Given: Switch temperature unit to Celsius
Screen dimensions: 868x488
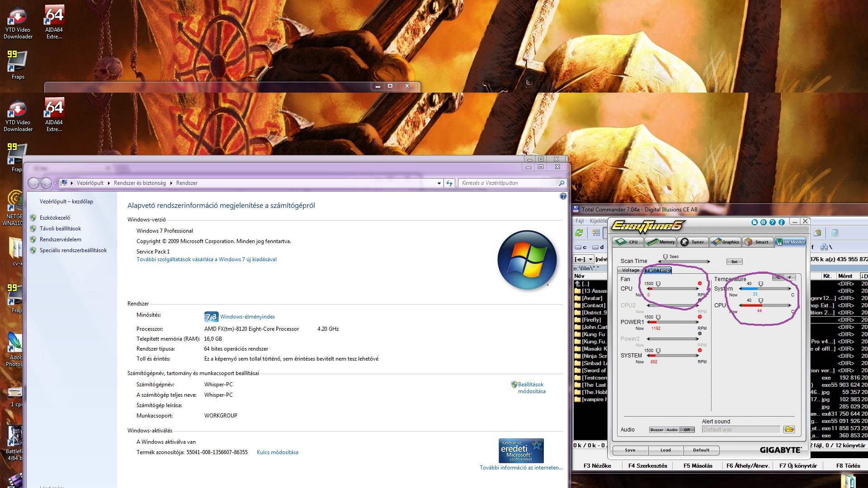Looking at the screenshot, I should (x=778, y=277).
